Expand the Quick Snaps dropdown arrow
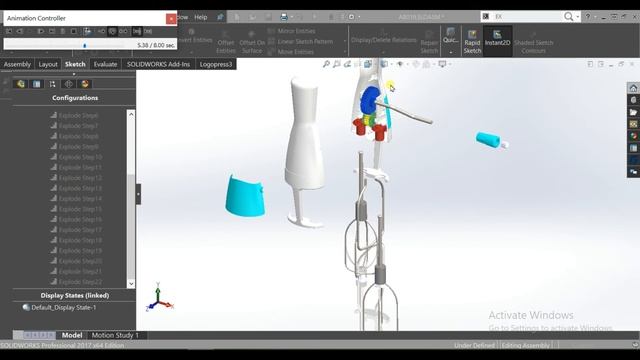This screenshot has height=360, width=640. click(451, 52)
